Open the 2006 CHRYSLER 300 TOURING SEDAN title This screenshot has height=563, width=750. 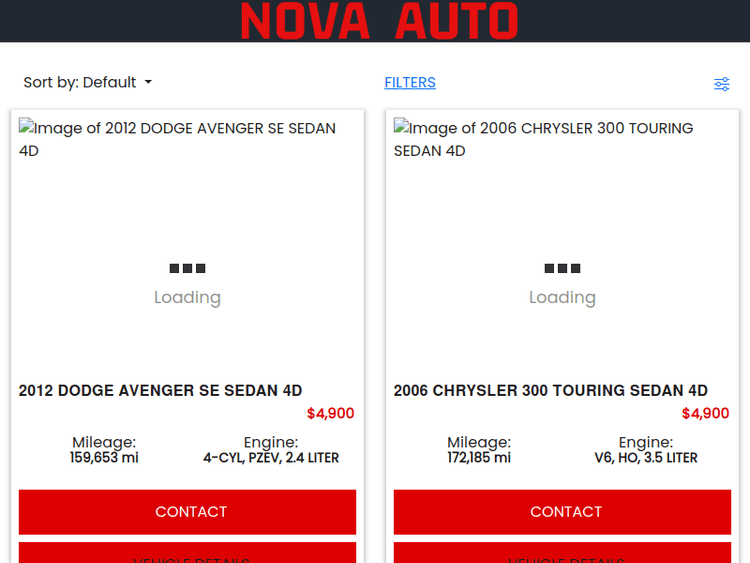pyautogui.click(x=550, y=391)
